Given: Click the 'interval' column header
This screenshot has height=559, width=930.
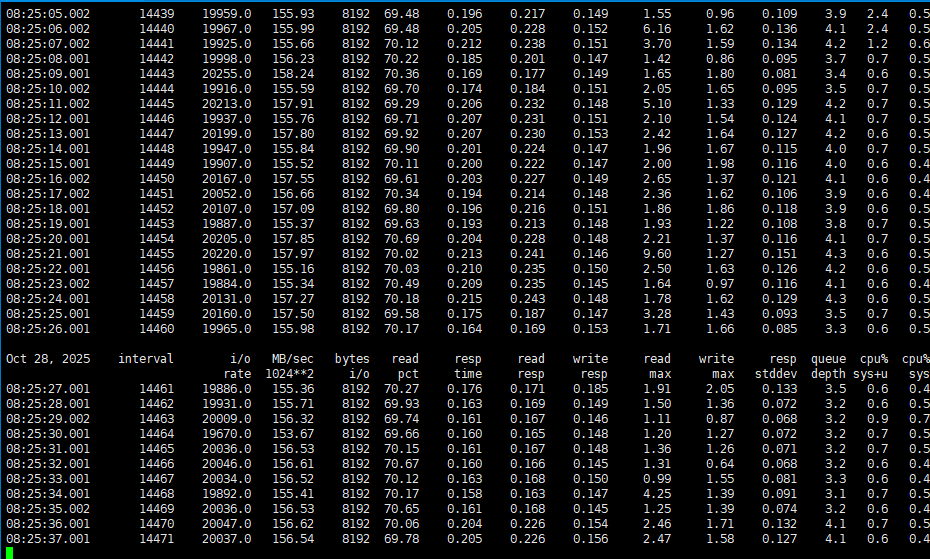Looking at the screenshot, I should 145,359.
